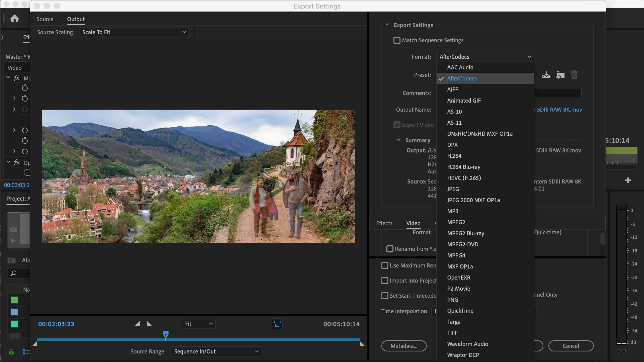Enable Match Sequence Settings checkbox

397,40
